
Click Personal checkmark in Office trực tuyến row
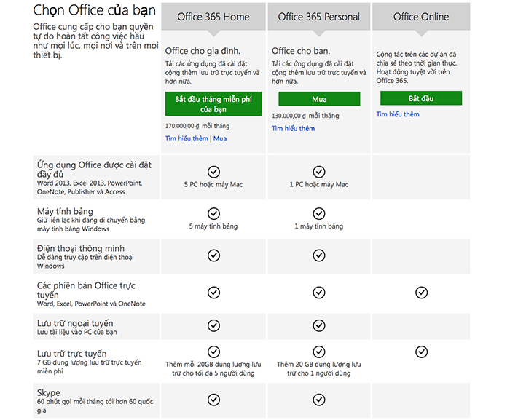tap(319, 293)
